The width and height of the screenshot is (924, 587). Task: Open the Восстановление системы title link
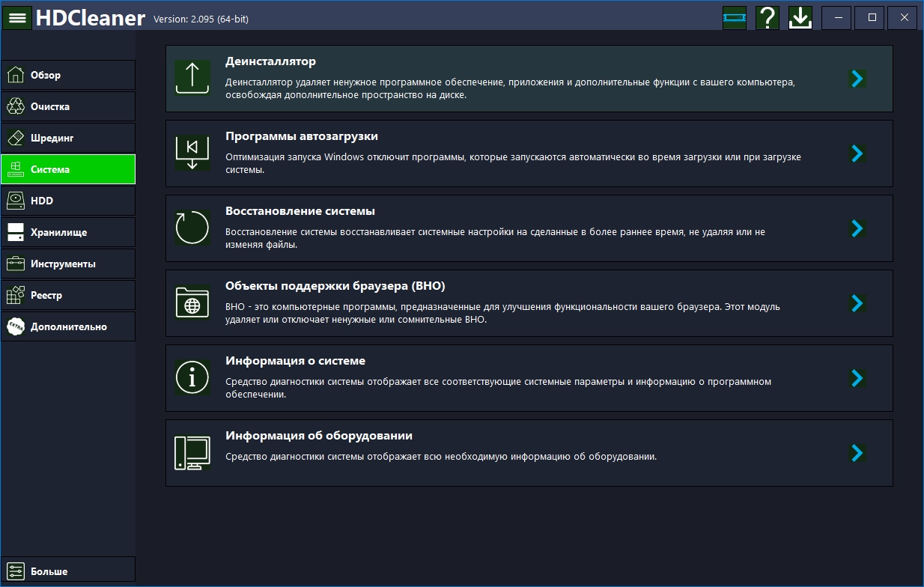[300, 211]
